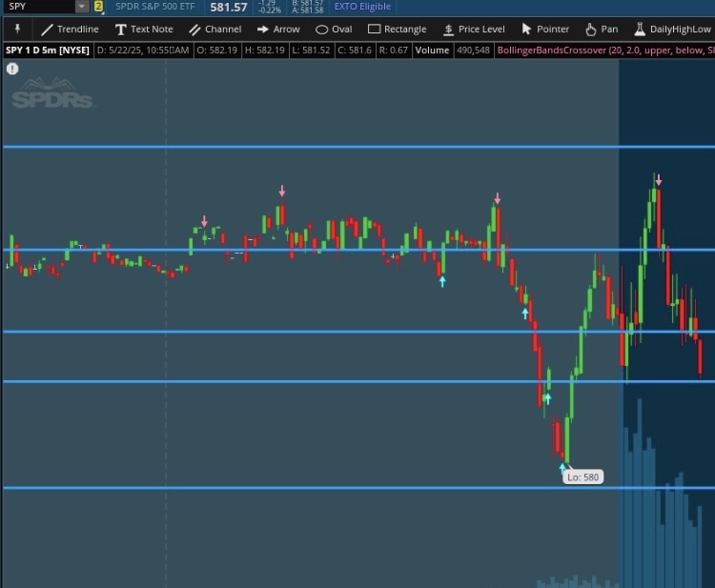Image resolution: width=715 pixels, height=588 pixels.
Task: Open the DailyHighLow study flask
Action: coord(673,30)
